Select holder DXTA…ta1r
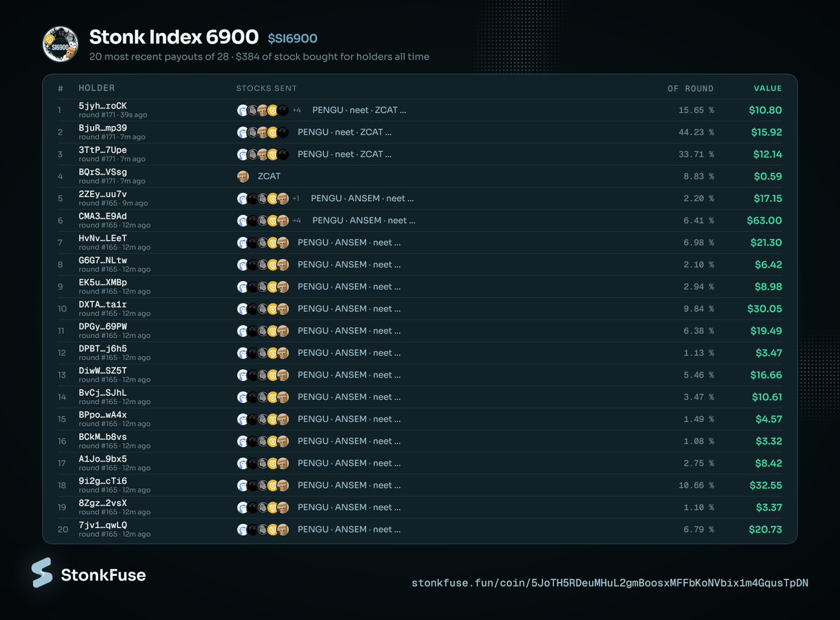 click(103, 304)
